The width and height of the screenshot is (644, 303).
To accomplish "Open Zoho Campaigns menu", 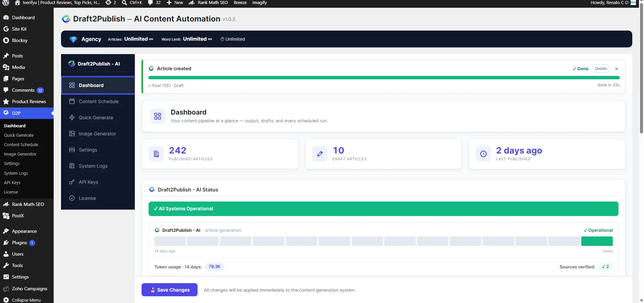I will pos(27,289).
